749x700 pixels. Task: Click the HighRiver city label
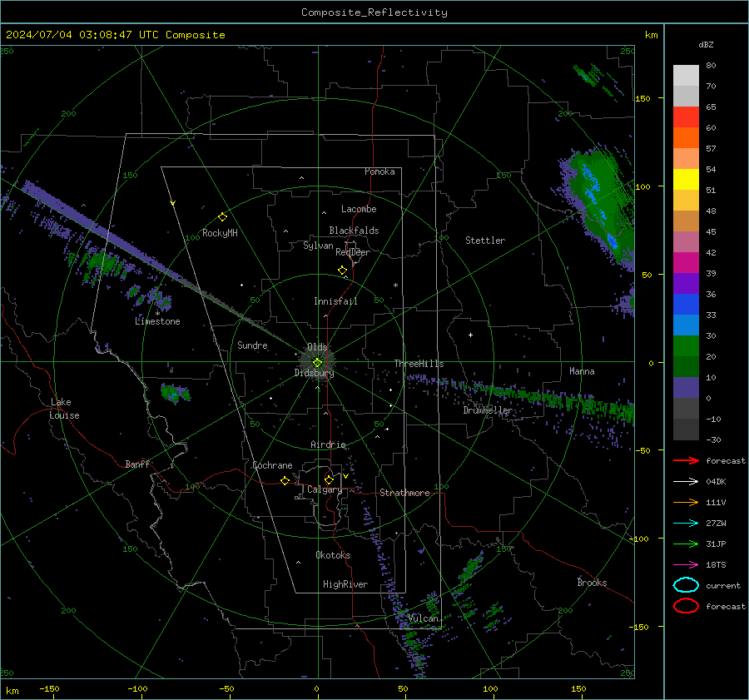point(345,584)
